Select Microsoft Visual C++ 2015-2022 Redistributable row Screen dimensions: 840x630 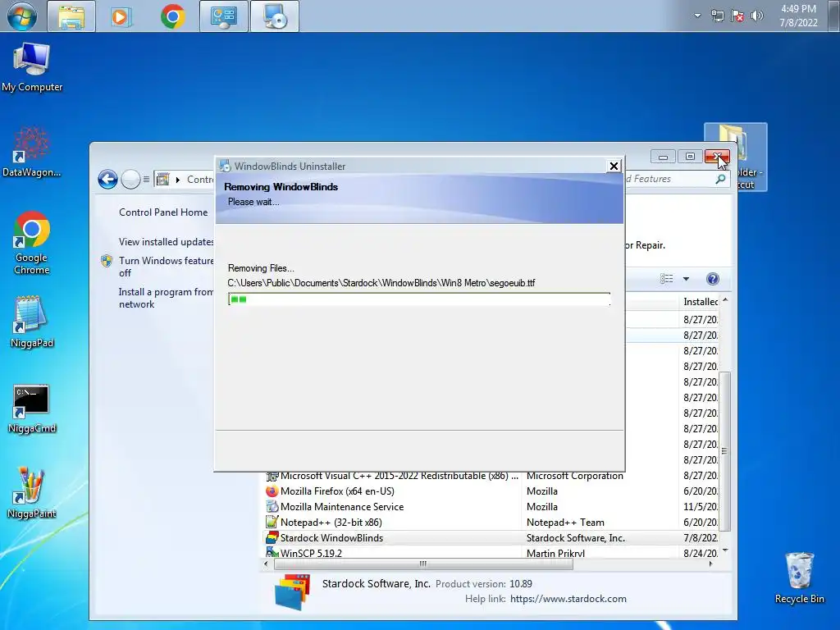pos(492,476)
